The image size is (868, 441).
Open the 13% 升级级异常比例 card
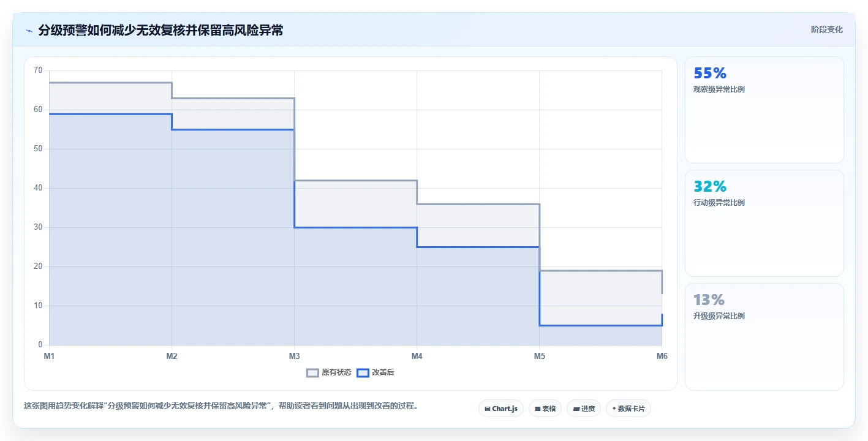click(764, 336)
